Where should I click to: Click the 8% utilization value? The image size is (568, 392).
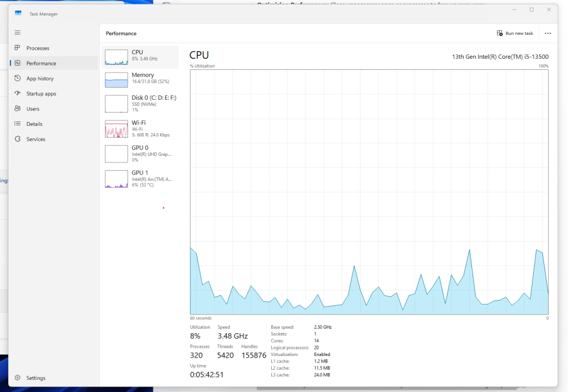(x=195, y=336)
